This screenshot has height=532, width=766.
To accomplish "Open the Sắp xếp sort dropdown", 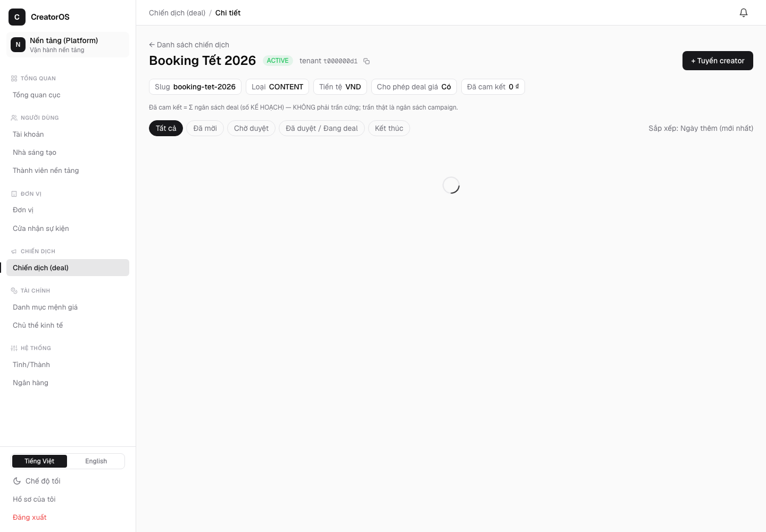I will point(701,128).
